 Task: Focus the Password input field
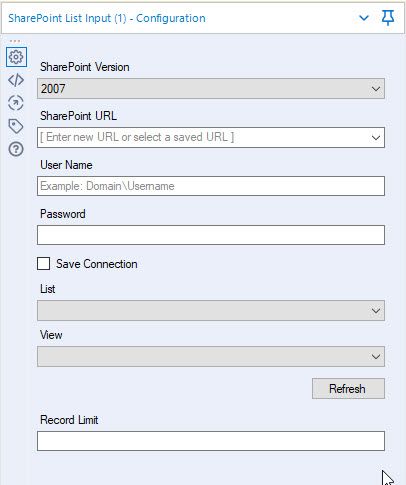(211, 235)
